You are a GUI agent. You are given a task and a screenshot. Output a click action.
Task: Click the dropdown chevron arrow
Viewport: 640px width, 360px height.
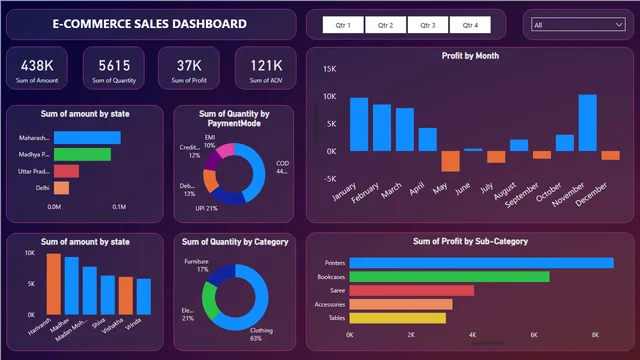click(x=619, y=25)
